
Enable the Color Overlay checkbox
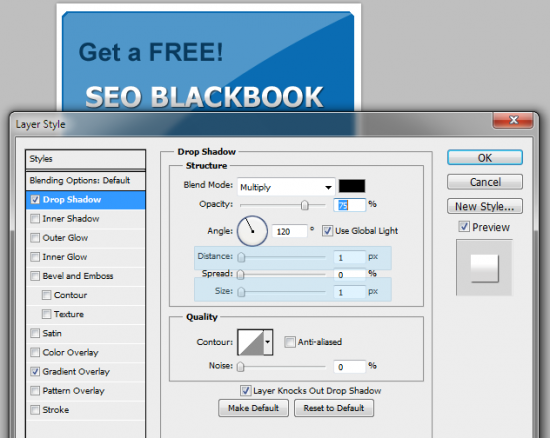tap(35, 352)
